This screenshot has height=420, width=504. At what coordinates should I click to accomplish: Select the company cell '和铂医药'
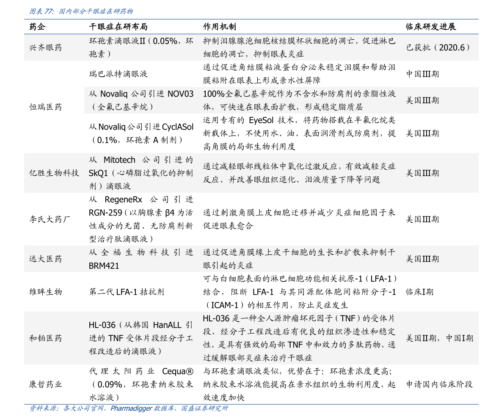tap(46, 338)
